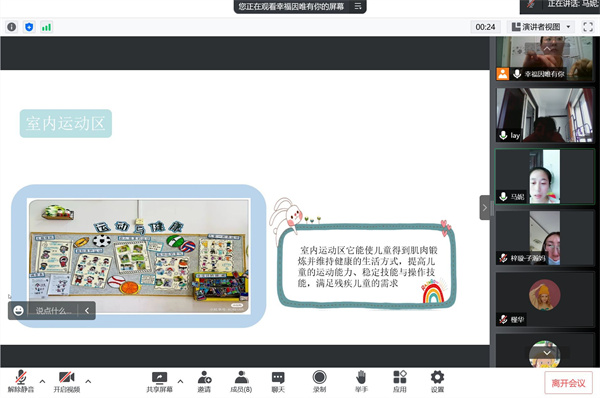The image size is (600, 398).
Task: Open the screen-share options menu at top
Action: [x=358, y=6]
